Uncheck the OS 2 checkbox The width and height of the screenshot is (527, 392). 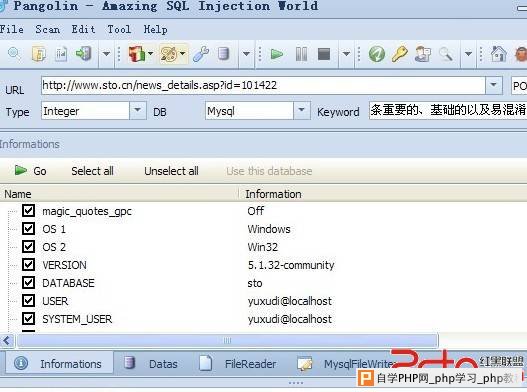point(28,246)
